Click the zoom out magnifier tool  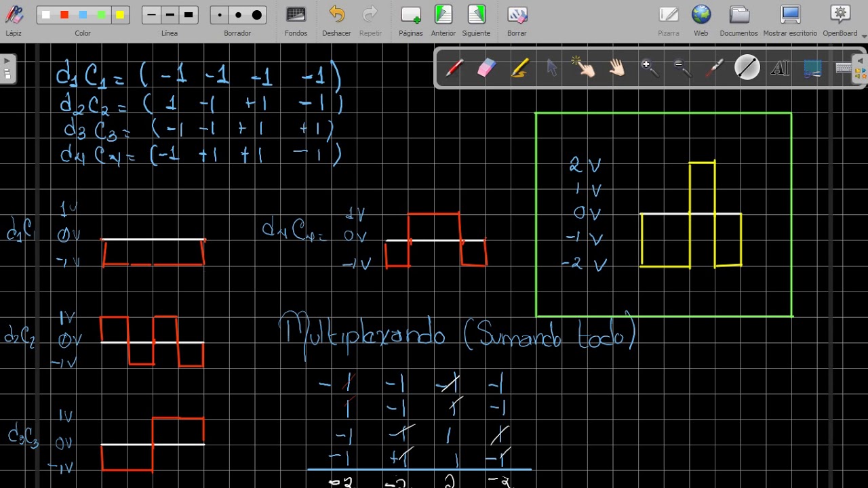[682, 68]
